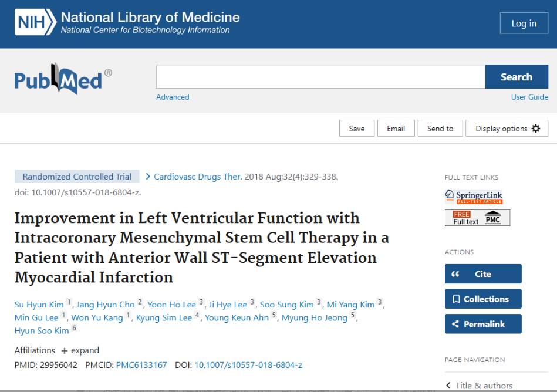557x392 pixels.
Task: Open the Send to menu
Action: 440,129
